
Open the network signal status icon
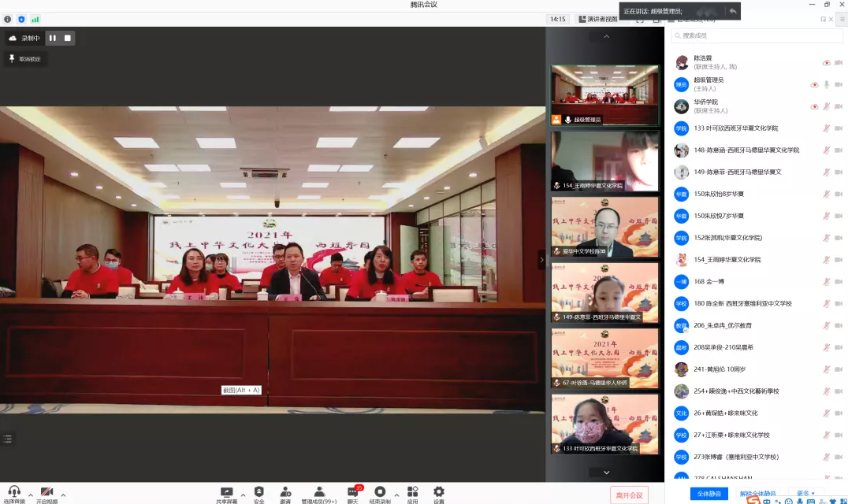click(x=35, y=19)
